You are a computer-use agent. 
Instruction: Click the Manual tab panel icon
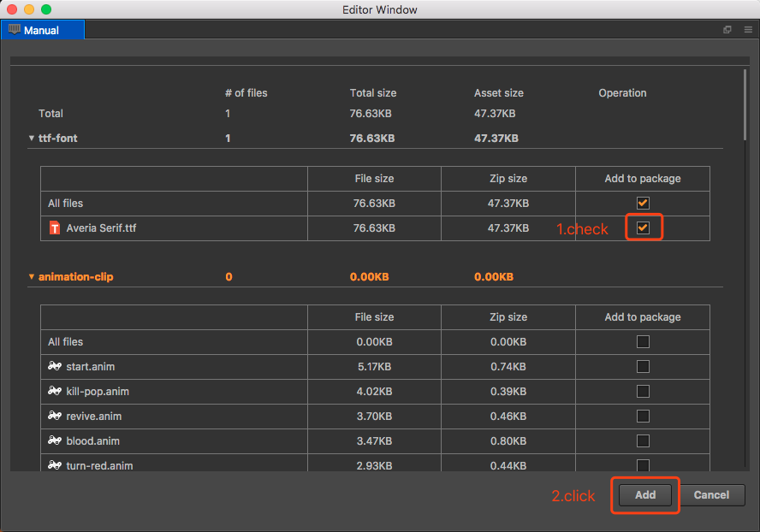coord(15,30)
